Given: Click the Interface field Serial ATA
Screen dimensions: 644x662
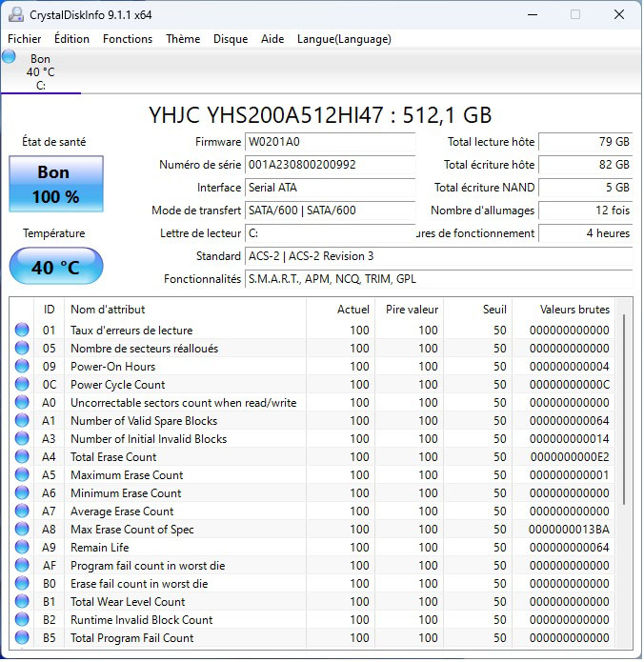Looking at the screenshot, I should [331, 188].
